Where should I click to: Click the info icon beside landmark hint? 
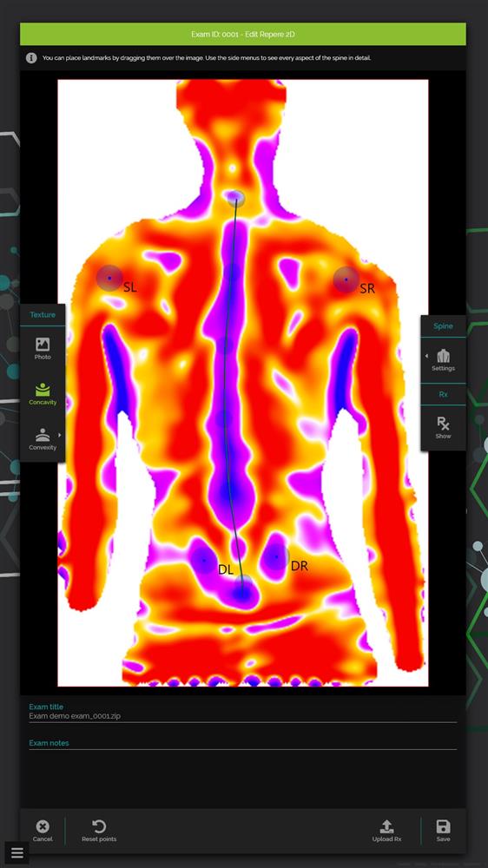click(31, 57)
